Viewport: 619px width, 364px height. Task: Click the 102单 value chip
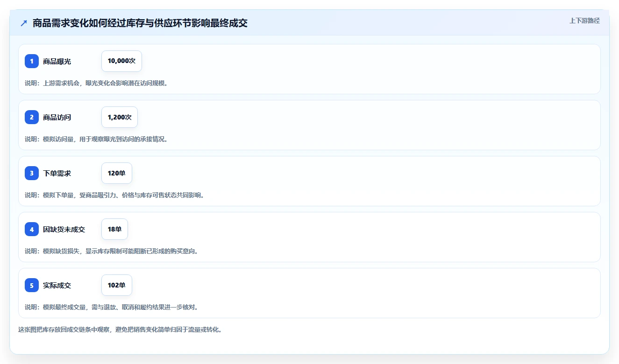(x=117, y=285)
